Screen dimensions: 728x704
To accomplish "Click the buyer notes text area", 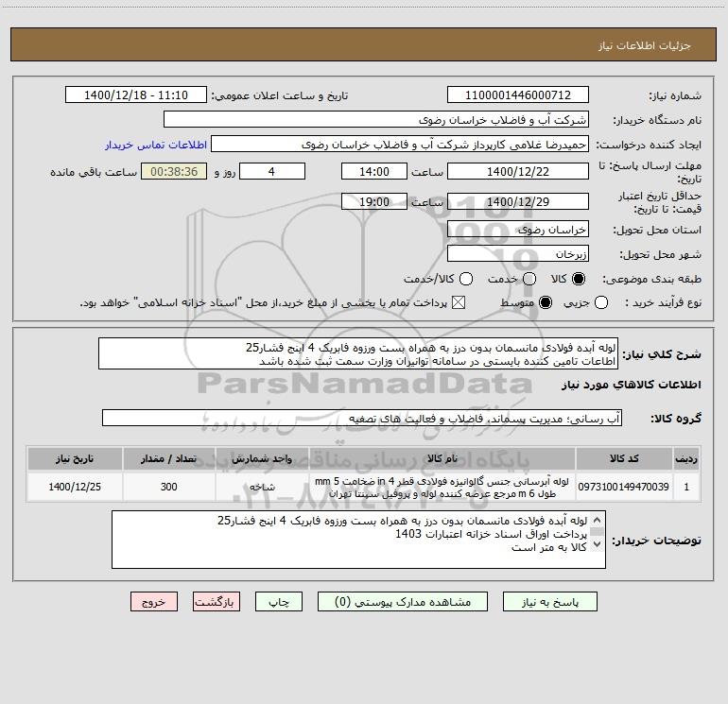I will (x=358, y=540).
